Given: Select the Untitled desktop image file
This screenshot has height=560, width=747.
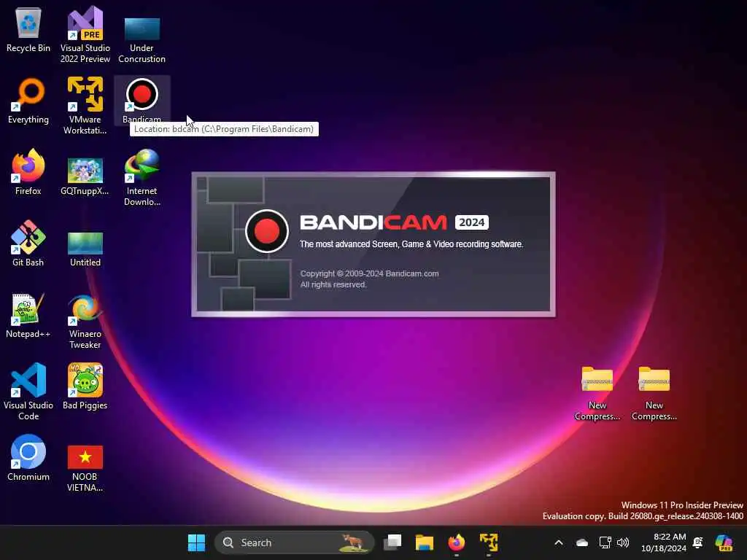Looking at the screenshot, I should (85, 249).
